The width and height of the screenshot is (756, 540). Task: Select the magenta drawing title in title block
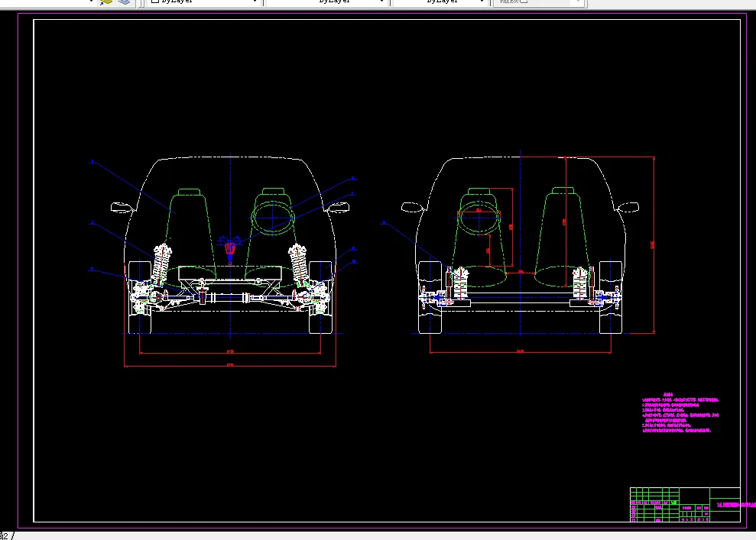coord(736,505)
